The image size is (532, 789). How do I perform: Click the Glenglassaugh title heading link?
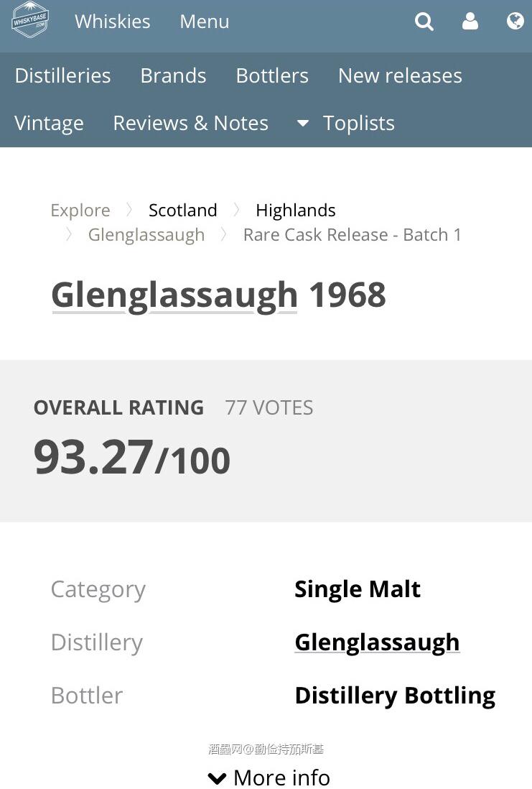(174, 295)
